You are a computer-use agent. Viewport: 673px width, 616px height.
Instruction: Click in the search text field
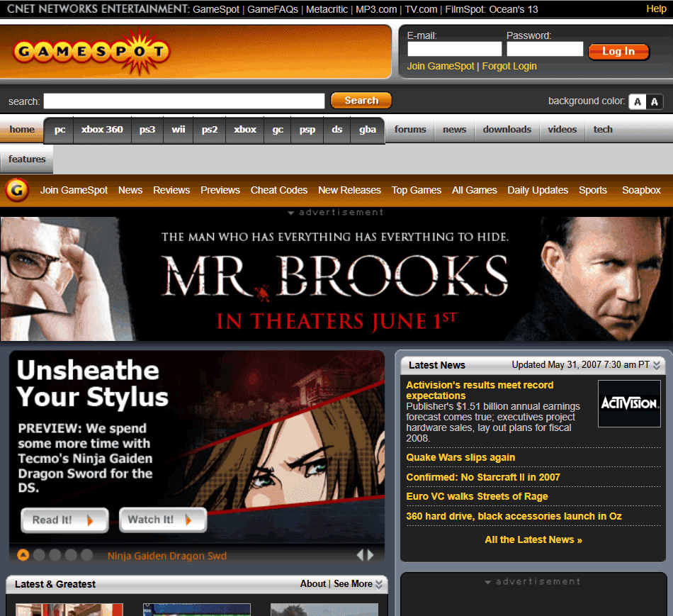[x=183, y=101]
